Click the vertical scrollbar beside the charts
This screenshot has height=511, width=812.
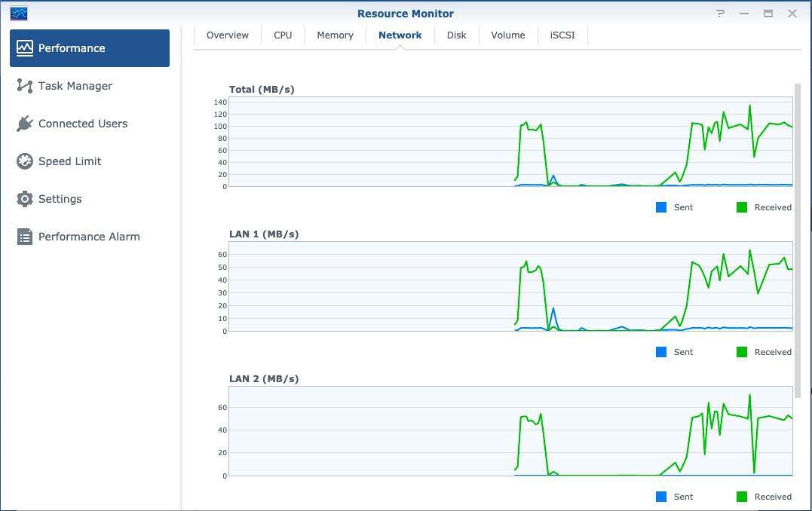pyautogui.click(x=798, y=240)
